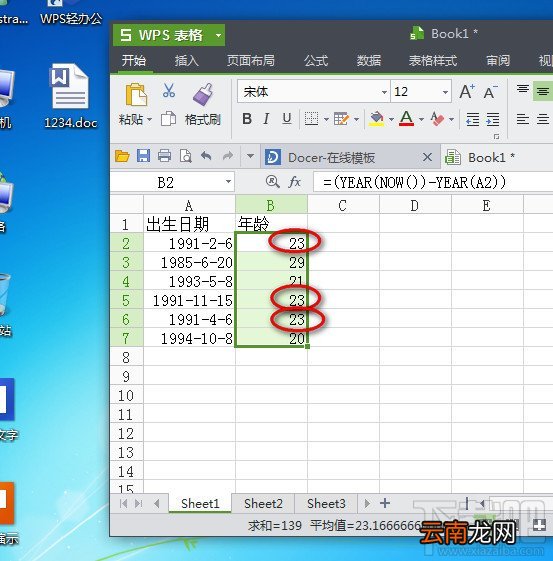Open the font size 12 dropdown
553x561 pixels.
click(445, 92)
